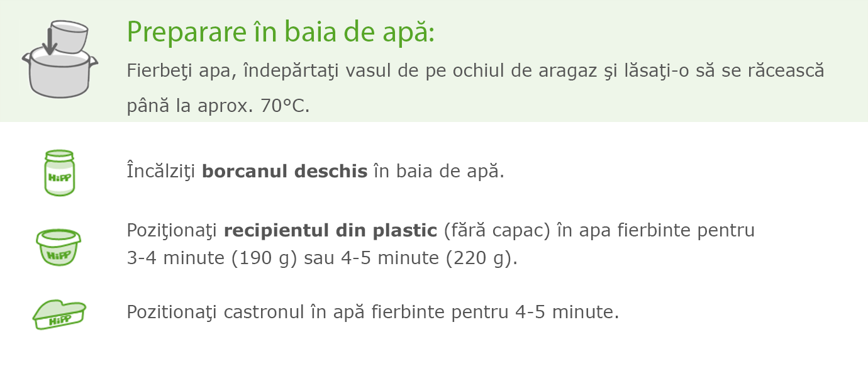Click the HiPP plastic cup container icon
This screenshot has width=868, height=366.
click(60, 247)
